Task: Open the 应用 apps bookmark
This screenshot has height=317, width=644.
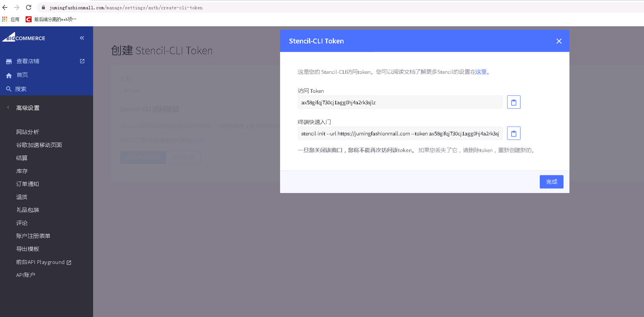Action: click(x=11, y=19)
